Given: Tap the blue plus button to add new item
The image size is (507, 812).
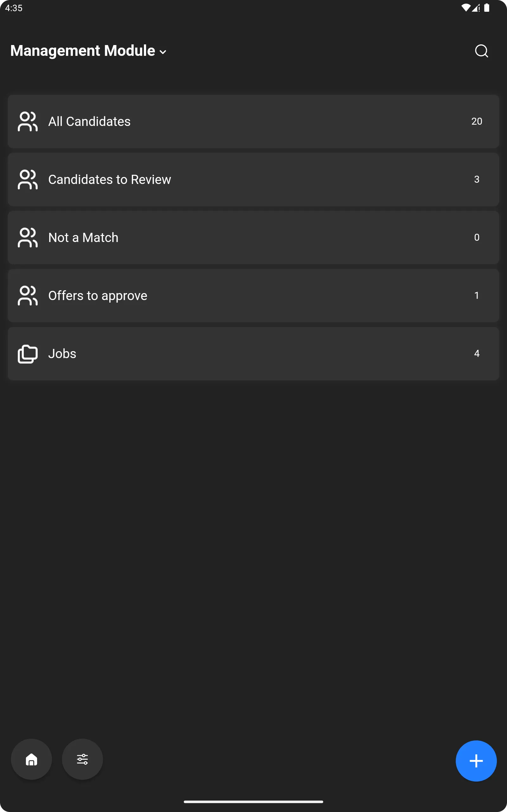Looking at the screenshot, I should coord(476,761).
